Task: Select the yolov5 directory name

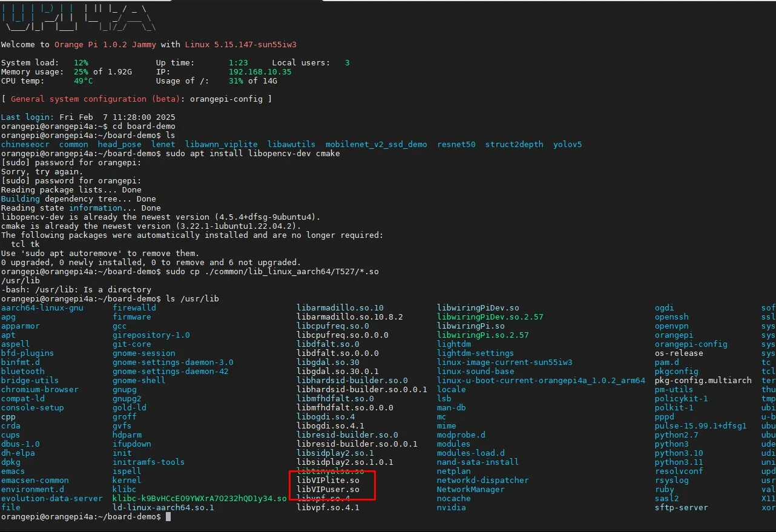Action: (567, 144)
